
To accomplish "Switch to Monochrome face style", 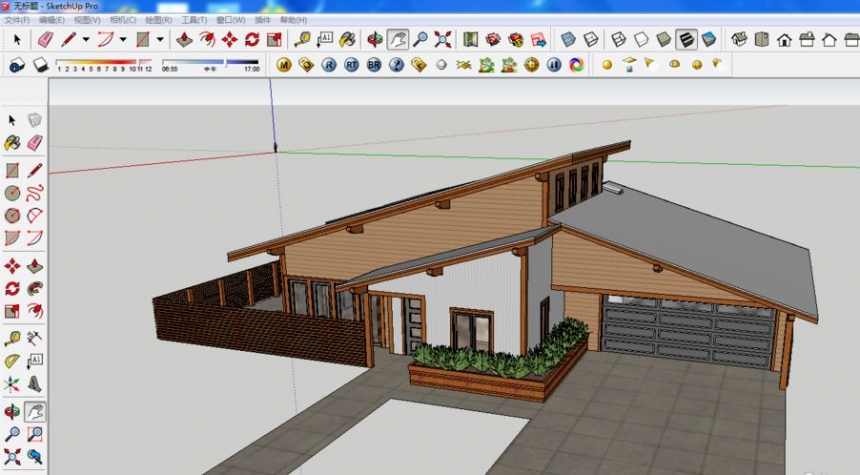I will [x=709, y=39].
